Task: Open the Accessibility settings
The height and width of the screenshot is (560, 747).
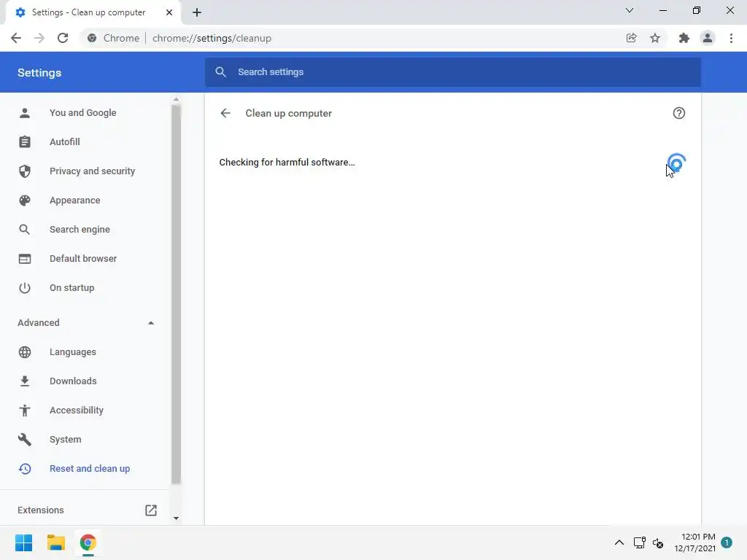Action: 76,410
